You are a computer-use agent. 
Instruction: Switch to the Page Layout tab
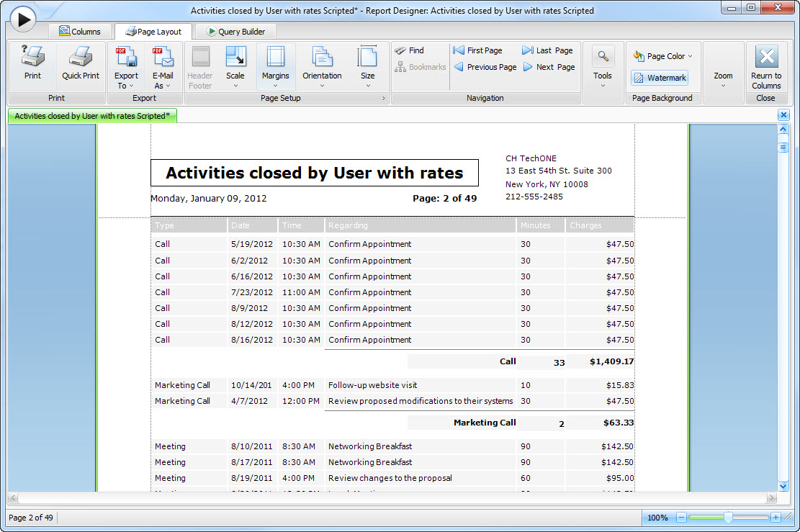click(153, 31)
